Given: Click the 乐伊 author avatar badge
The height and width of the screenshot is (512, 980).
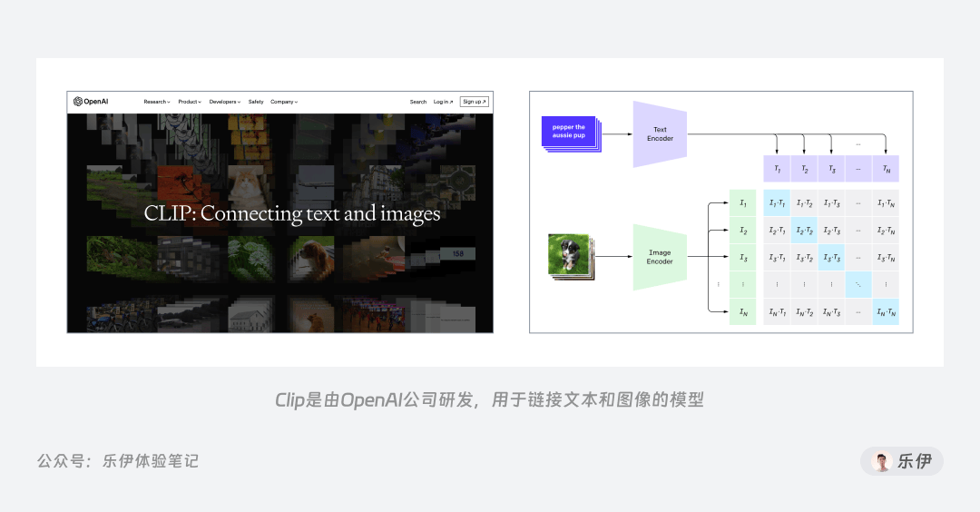Looking at the screenshot, I should coord(901,461).
